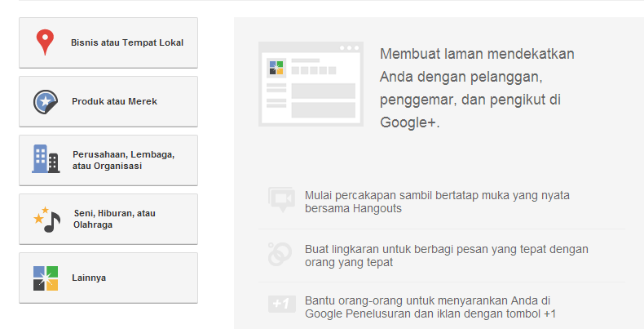The width and height of the screenshot is (644, 329).
Task: Click the music note with stars icon
Action: (46, 220)
